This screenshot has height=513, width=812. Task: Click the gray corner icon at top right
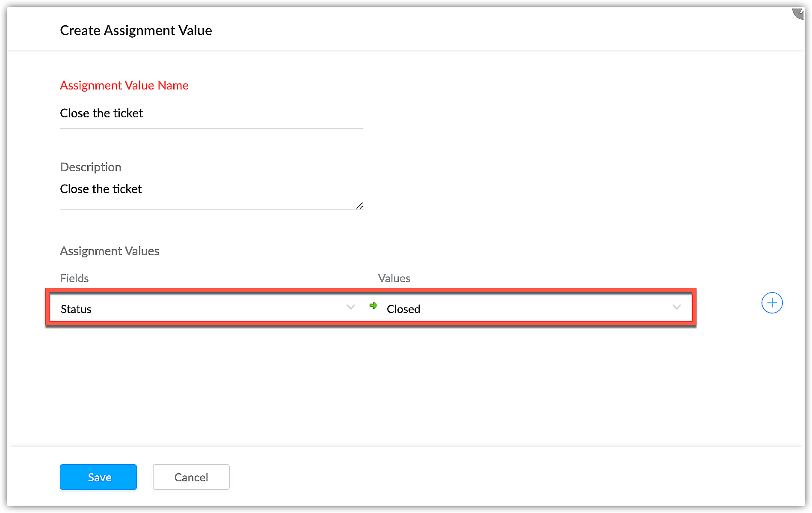pyautogui.click(x=798, y=14)
